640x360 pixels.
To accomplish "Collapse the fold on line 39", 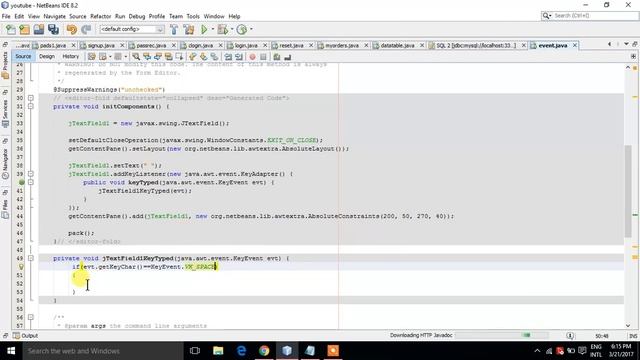I will (x=31, y=174).
